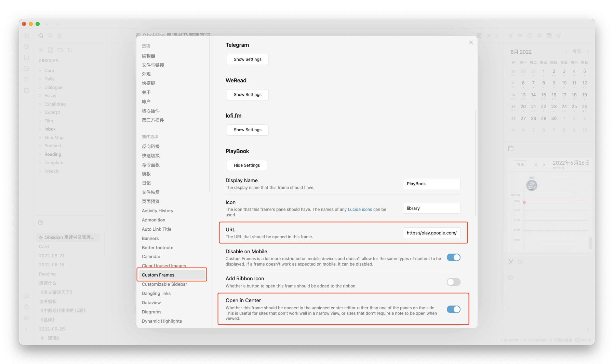Open Dangling links settings

click(x=156, y=293)
